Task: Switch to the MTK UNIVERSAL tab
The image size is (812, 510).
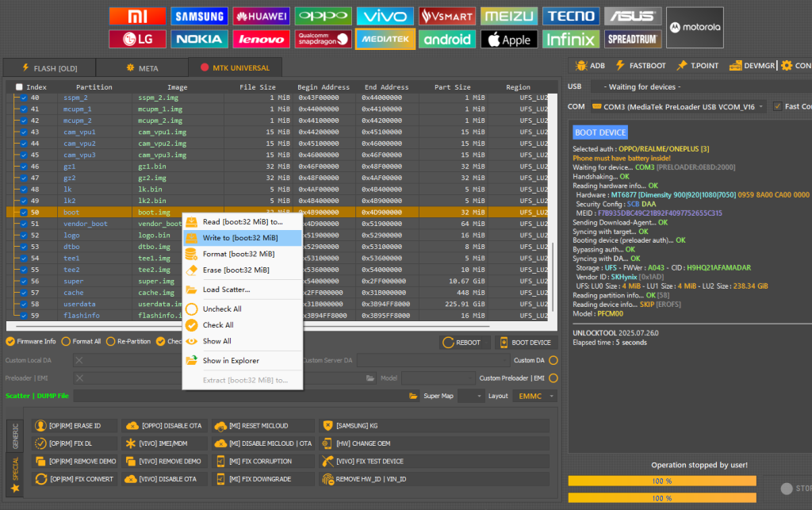Action: 235,67
